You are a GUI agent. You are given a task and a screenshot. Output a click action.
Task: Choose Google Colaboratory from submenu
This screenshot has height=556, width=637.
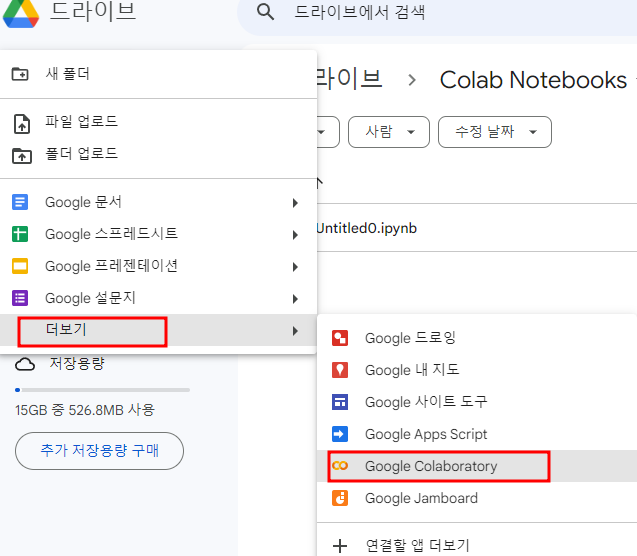[477, 466]
